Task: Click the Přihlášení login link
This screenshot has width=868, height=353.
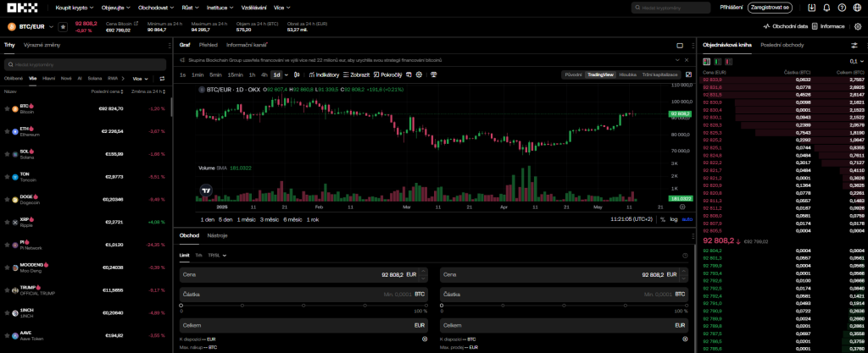Action: coord(732,8)
